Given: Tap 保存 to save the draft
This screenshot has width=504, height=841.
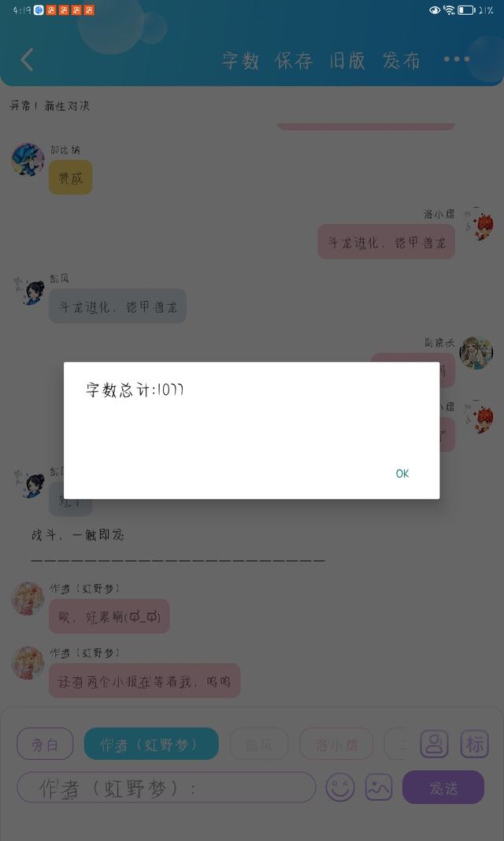Looking at the screenshot, I should click(294, 61).
